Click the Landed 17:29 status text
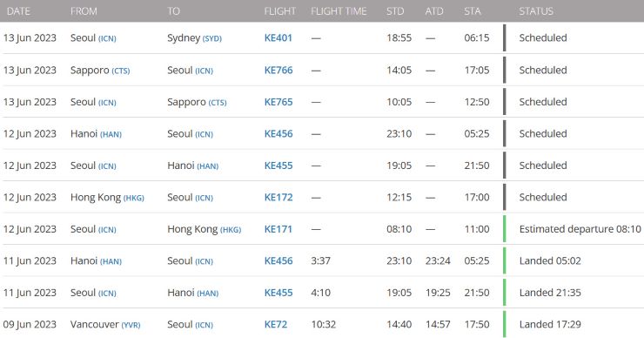Viewport: 644px width, 338px height. pos(550,324)
